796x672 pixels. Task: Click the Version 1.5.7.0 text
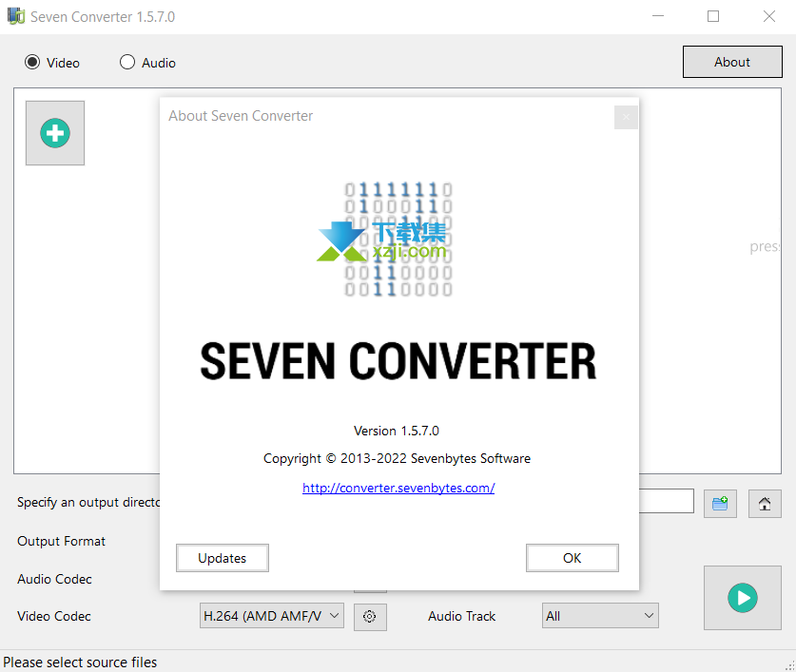pos(397,431)
